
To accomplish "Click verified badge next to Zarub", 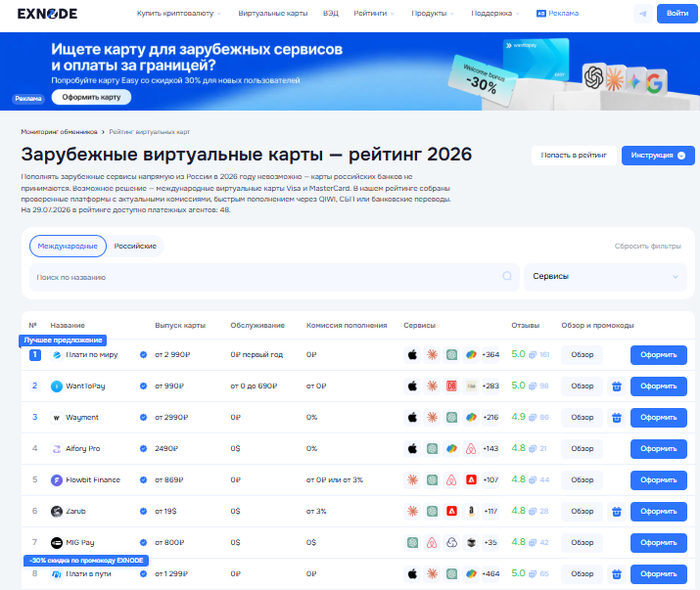I will click(x=143, y=511).
